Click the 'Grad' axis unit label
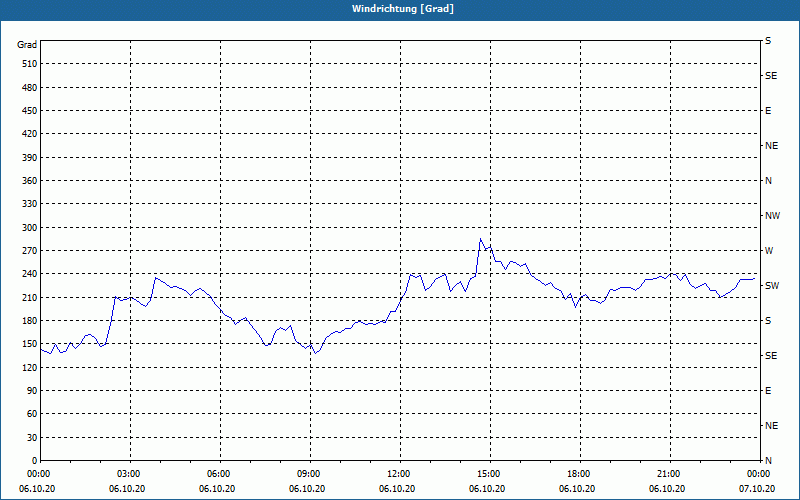Image resolution: width=800 pixels, height=500 pixels. pos(27,45)
